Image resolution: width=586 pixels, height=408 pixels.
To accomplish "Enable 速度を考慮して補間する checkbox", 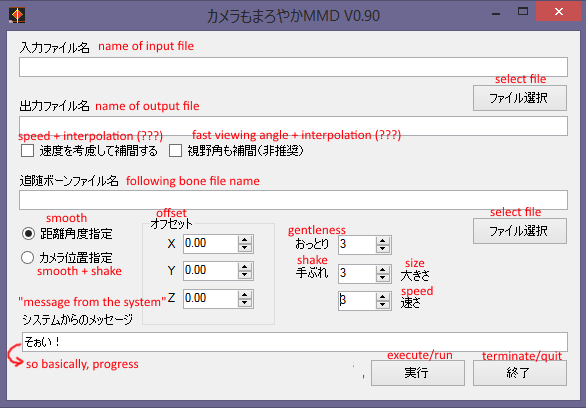I will click(x=27, y=151).
